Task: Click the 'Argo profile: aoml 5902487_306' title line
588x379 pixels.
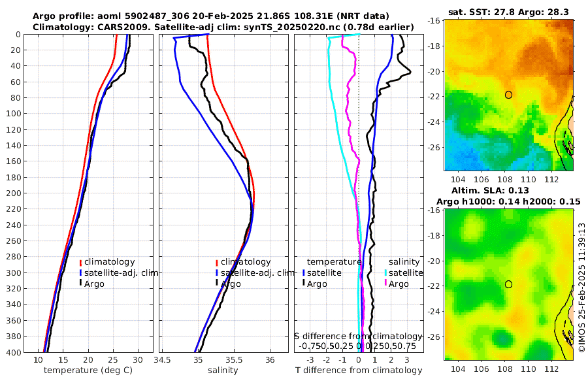Action: tap(211, 16)
